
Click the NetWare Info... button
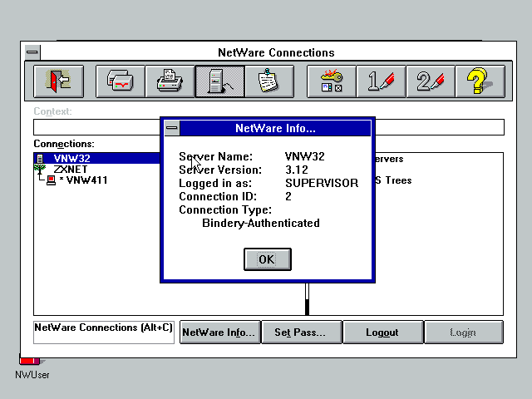pyautogui.click(x=219, y=332)
